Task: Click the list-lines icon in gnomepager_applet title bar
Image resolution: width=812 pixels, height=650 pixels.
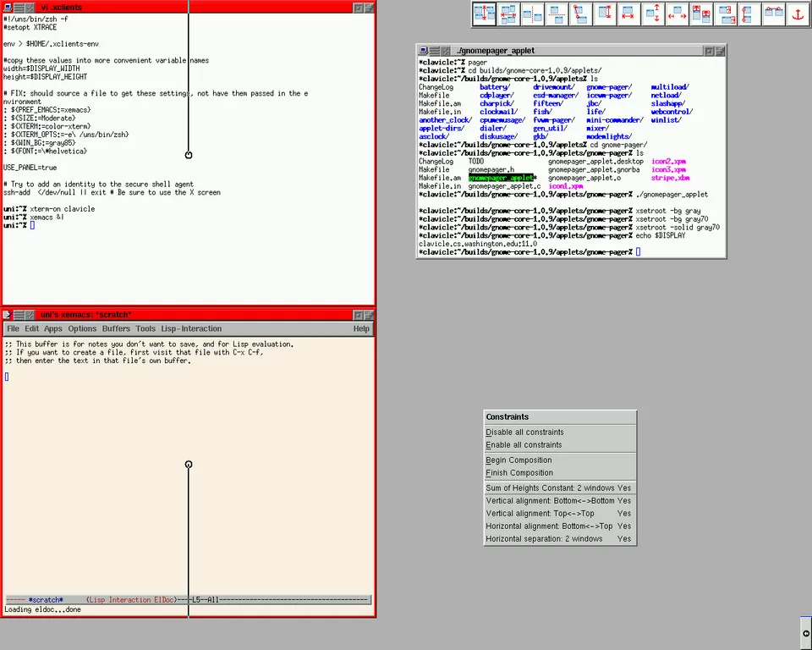Action: [x=435, y=51]
